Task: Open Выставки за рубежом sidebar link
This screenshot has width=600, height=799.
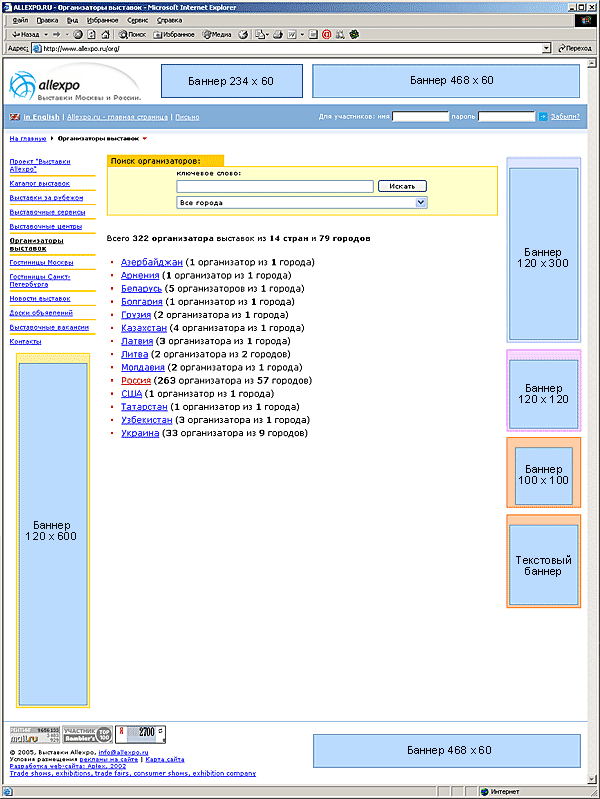Action: [46, 198]
